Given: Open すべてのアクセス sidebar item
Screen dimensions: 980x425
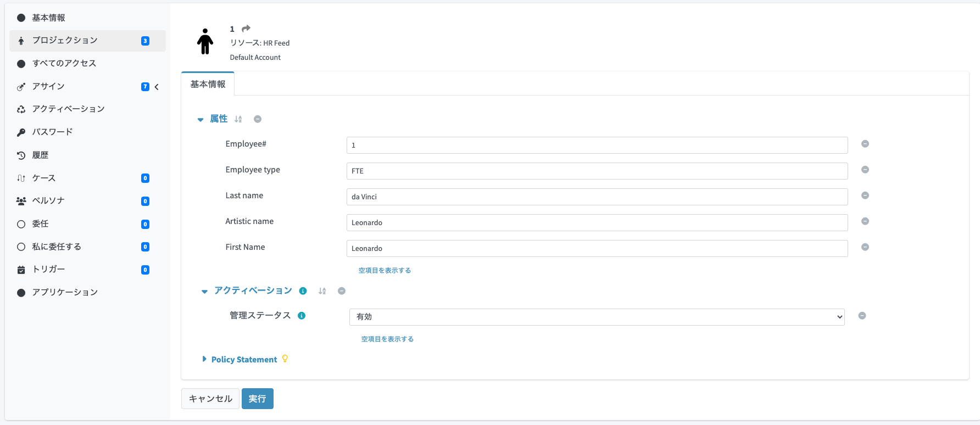Looking at the screenshot, I should coord(87,64).
